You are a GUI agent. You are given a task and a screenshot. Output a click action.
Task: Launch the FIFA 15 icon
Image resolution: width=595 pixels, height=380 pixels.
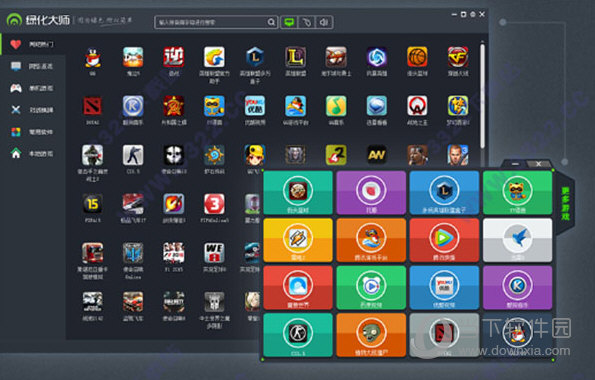tap(93, 204)
